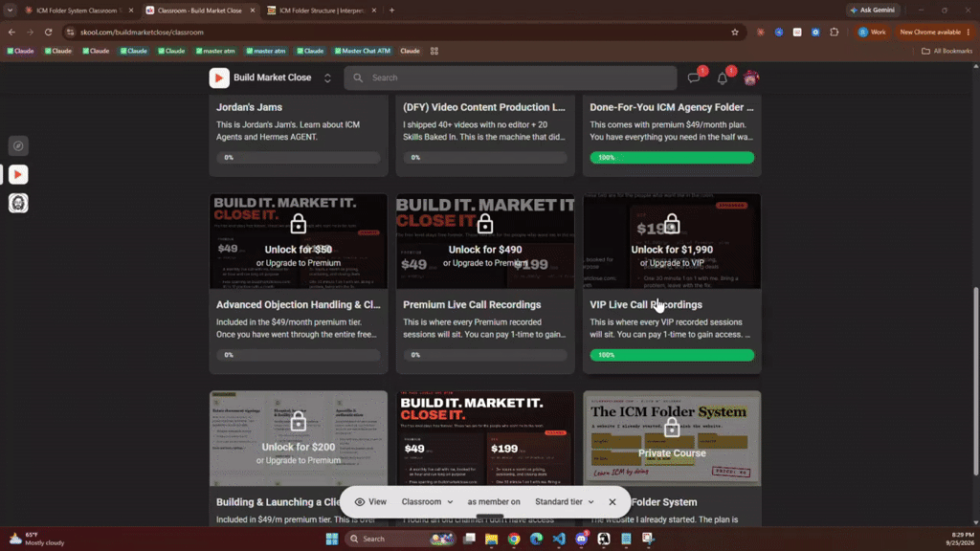Click the magnifier icon in the Skool search bar
980x551 pixels.
(358, 78)
